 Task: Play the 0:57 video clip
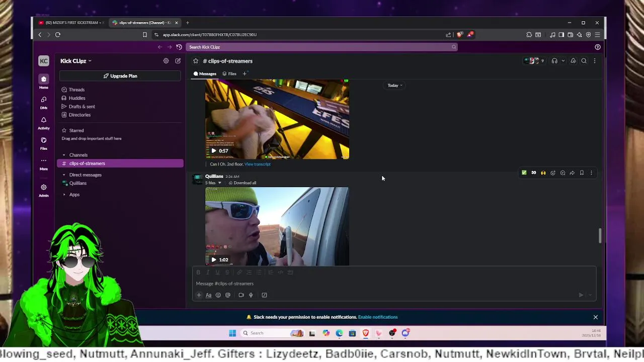(214, 151)
